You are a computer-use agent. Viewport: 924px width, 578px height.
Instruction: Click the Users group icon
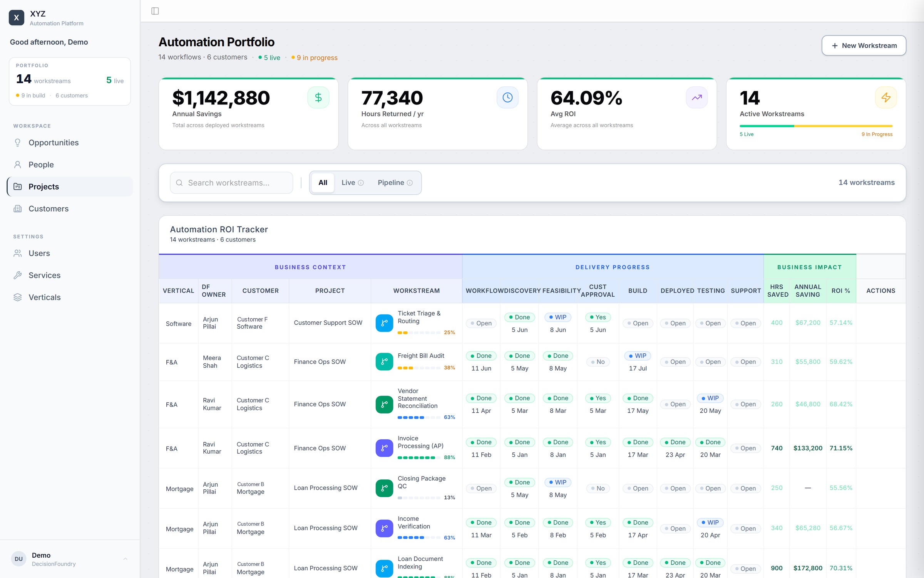coord(18,253)
